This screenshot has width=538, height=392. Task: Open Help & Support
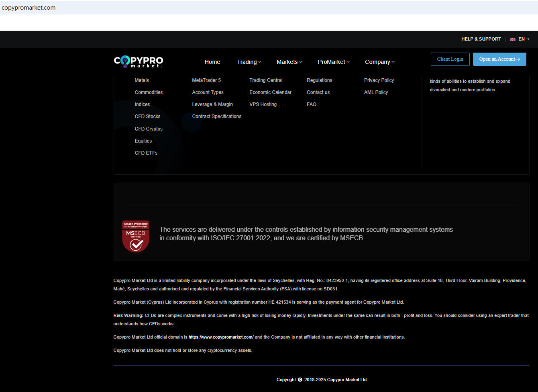481,39
